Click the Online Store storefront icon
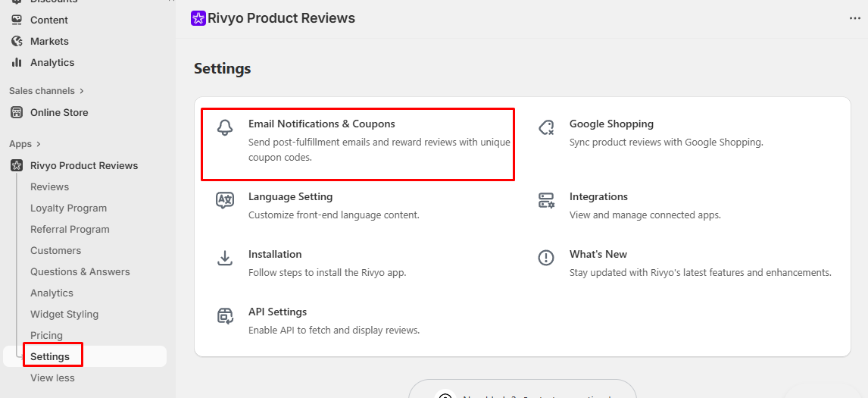Screen dimensions: 868x398 click(x=17, y=112)
